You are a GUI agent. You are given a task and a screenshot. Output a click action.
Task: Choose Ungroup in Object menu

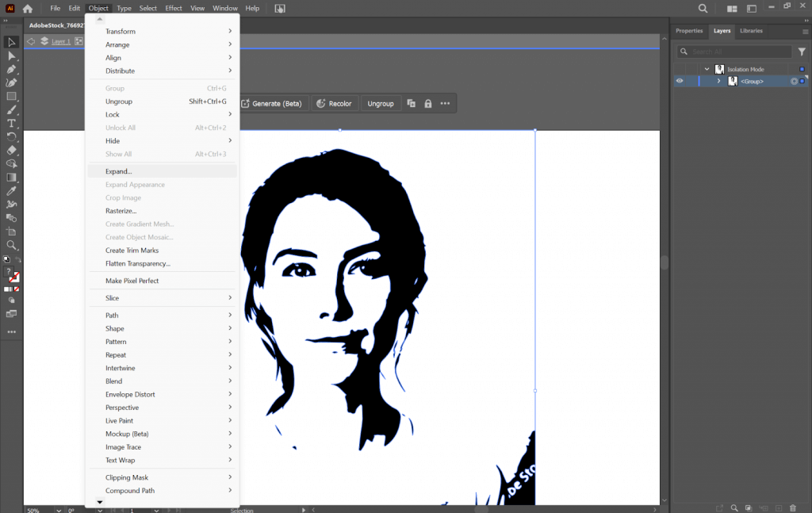coord(162,101)
